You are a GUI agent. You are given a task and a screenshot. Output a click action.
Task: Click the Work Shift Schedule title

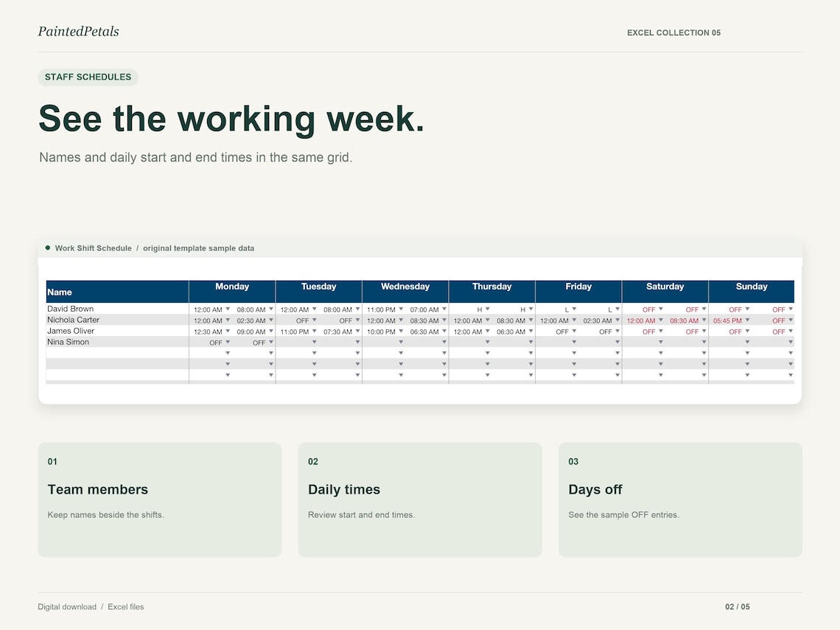94,248
